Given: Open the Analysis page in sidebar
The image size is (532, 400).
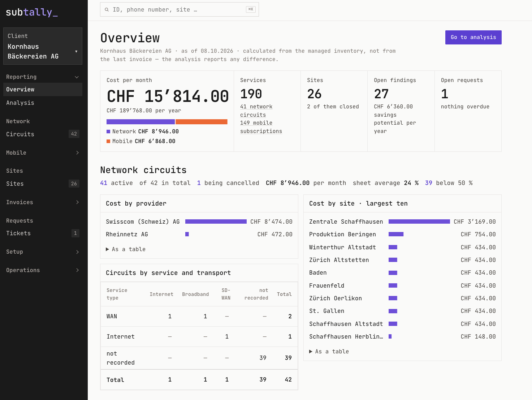Looking at the screenshot, I should point(43,103).
